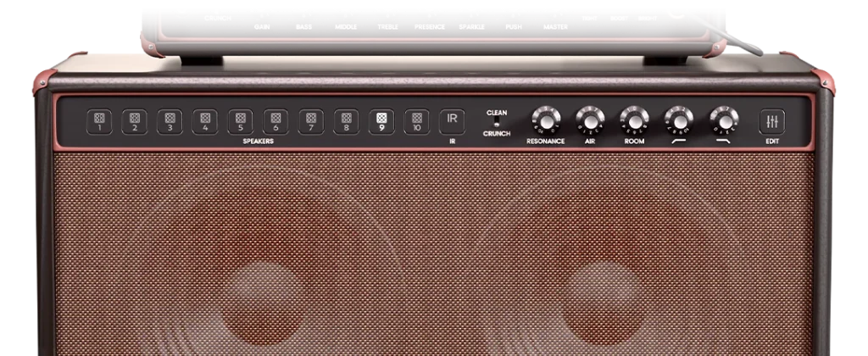Deselect the active speaker 9 button
This screenshot has height=356, width=868.
381,122
